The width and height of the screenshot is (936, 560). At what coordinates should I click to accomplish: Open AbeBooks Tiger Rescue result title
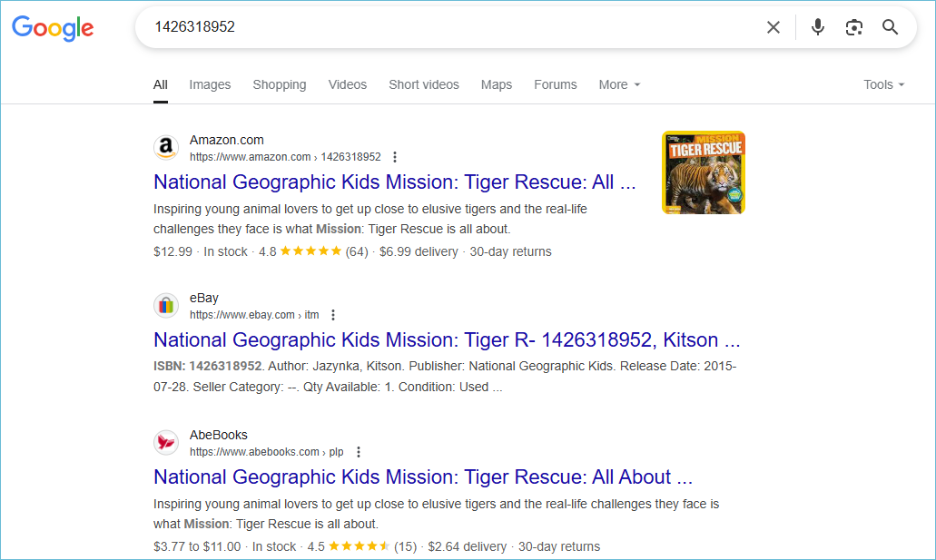coord(423,477)
